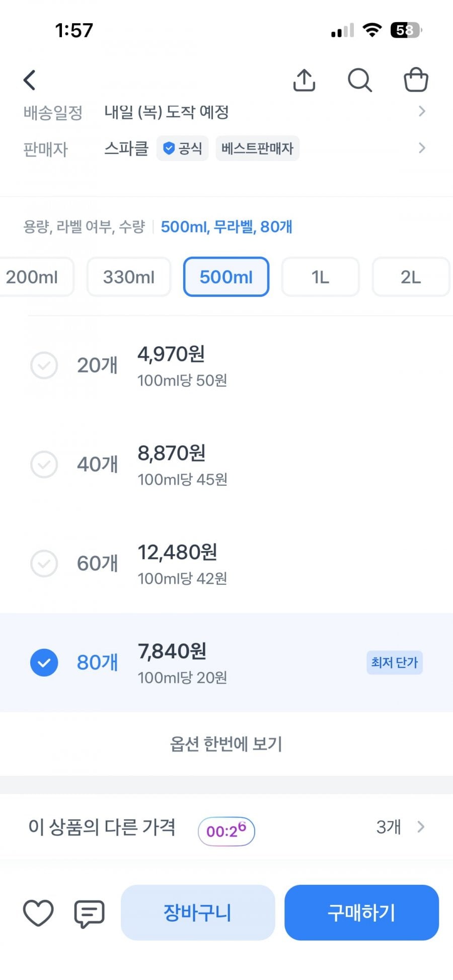This screenshot has width=453, height=980.
Task: Choose the 330ml size tab
Action: tap(129, 277)
